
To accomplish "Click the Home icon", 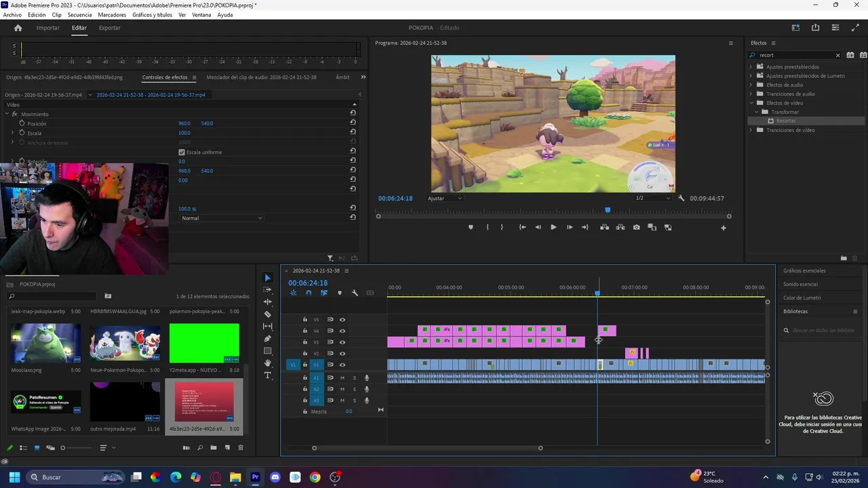I will 18,28.
